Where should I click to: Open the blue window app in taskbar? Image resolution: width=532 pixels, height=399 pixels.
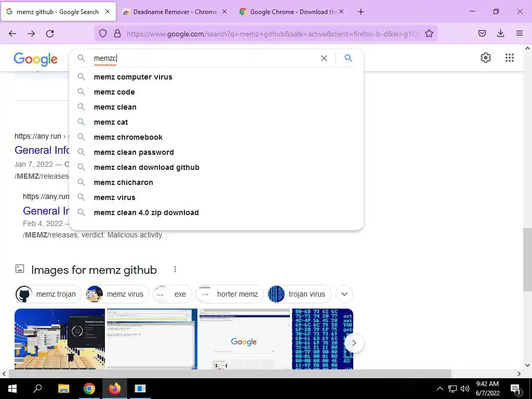(140, 389)
